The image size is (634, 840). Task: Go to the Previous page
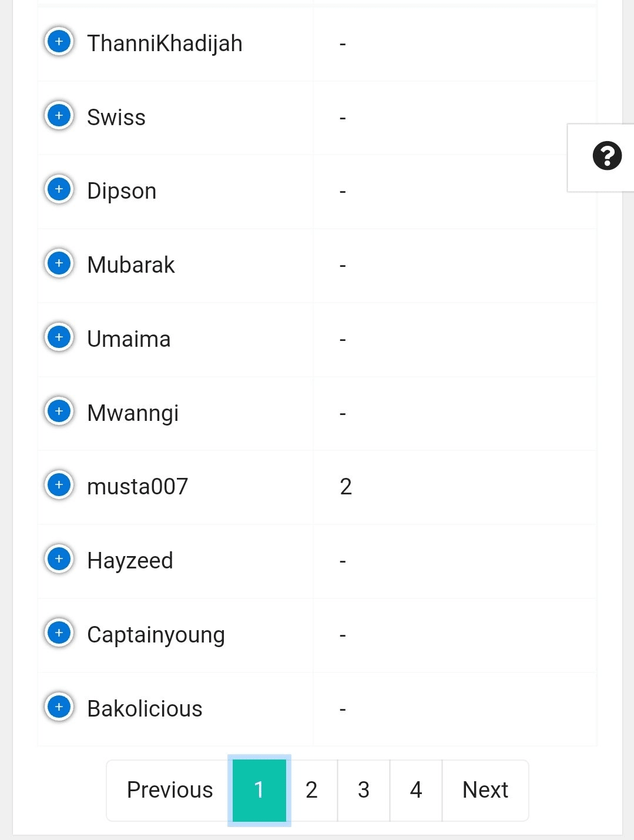point(170,790)
